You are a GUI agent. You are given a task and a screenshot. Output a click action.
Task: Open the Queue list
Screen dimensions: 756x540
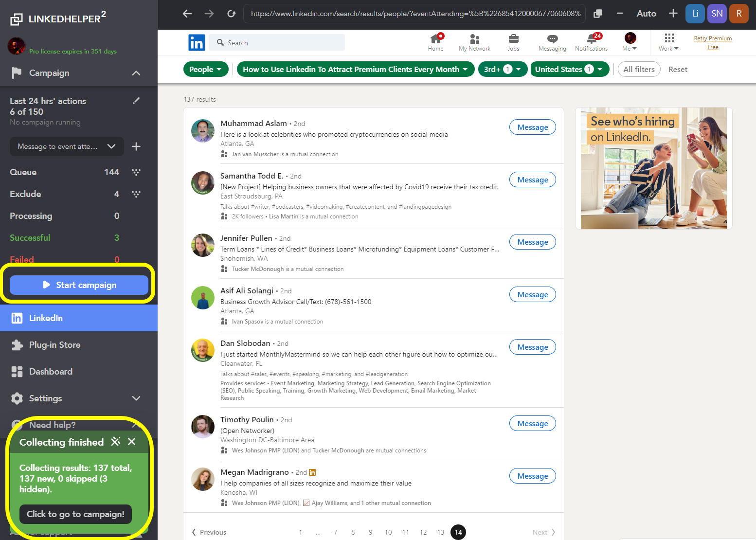tap(64, 172)
